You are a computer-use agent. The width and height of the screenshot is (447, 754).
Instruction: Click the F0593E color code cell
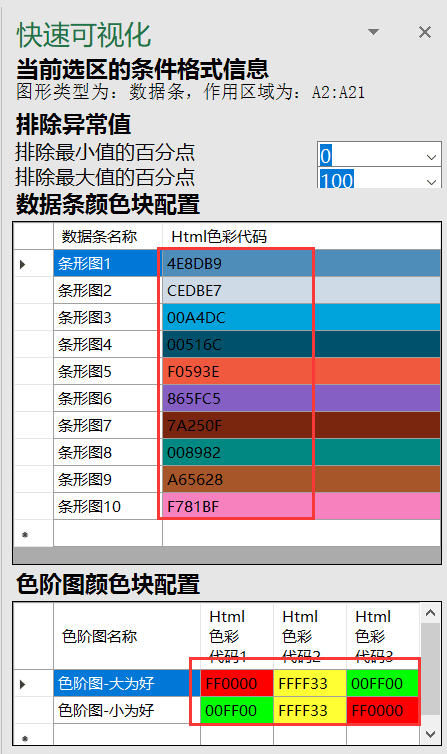[x=301, y=371]
